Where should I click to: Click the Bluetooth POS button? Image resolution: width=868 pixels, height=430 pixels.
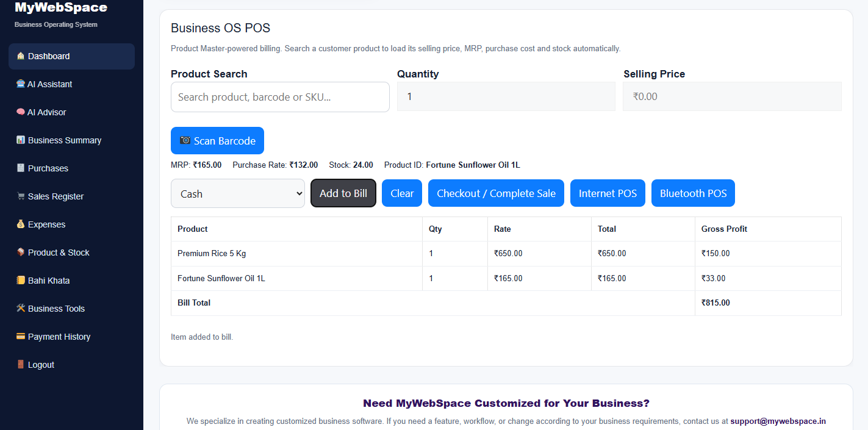click(x=693, y=193)
